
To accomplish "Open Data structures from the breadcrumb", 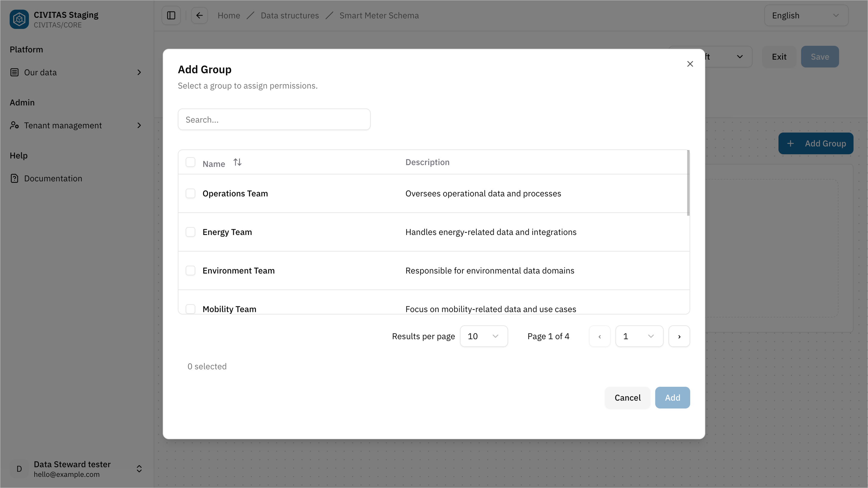I will click(290, 15).
